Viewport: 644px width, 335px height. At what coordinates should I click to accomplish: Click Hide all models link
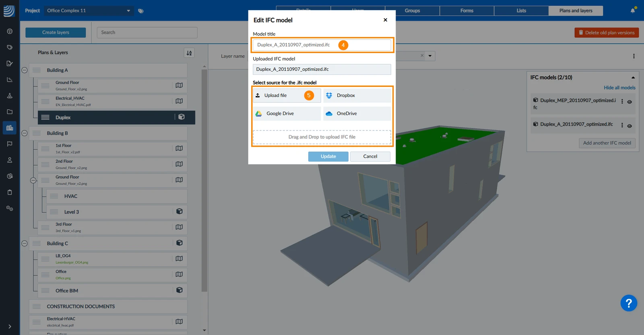coord(619,88)
